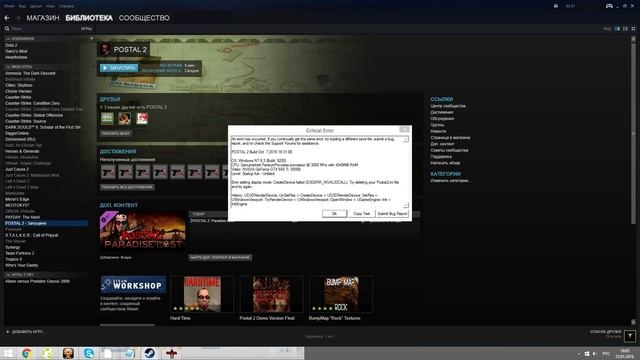Open second friend's avatar
The width and height of the screenshot is (640, 360).
pyautogui.click(x=124, y=118)
